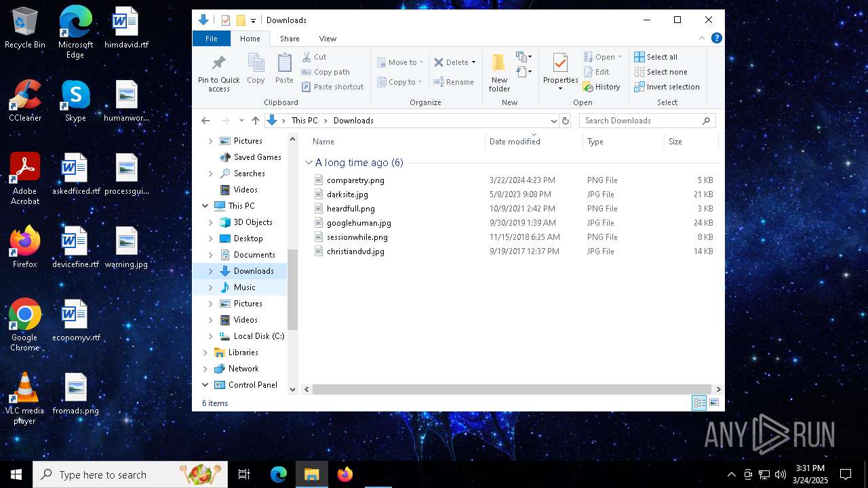
Task: Create a New folder
Action: (499, 73)
